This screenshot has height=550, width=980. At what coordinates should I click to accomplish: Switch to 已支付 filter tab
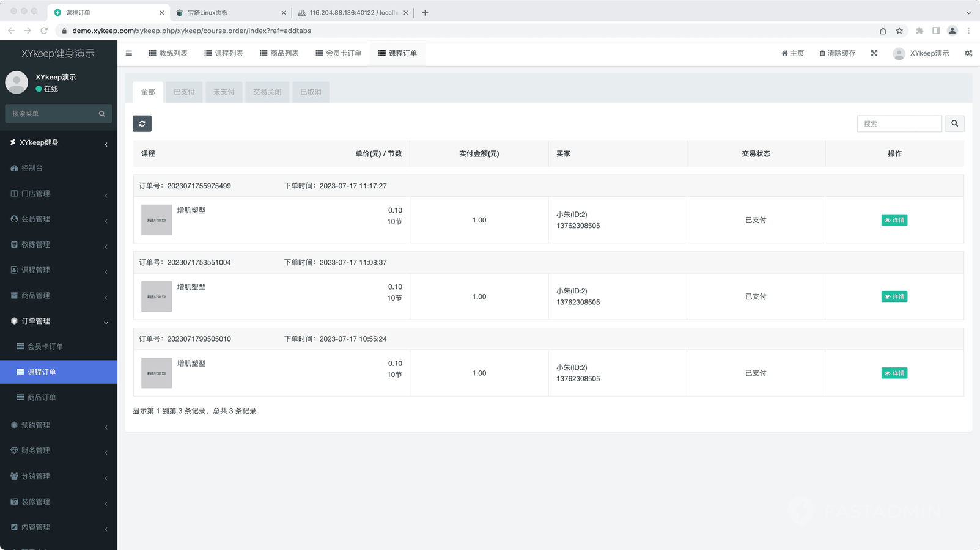click(184, 92)
